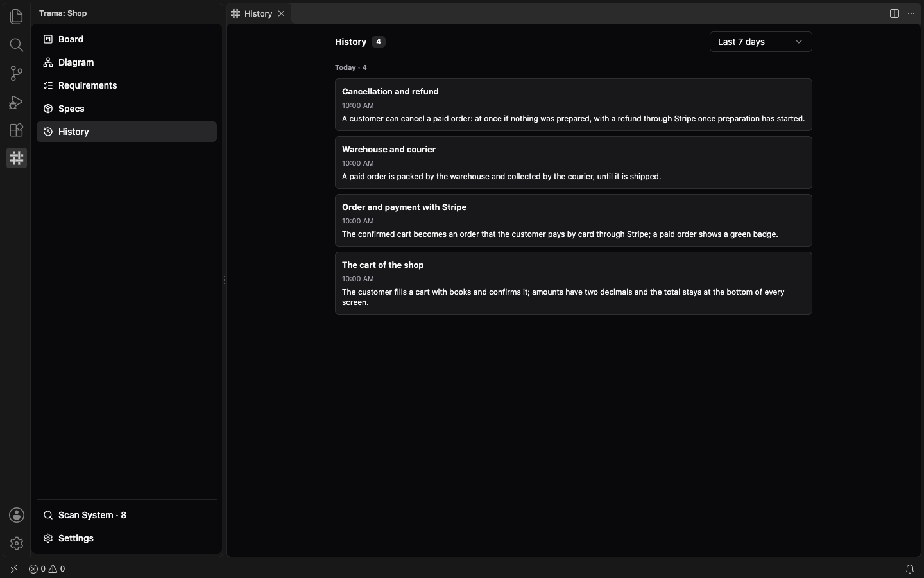Click the Today · 4 group label
Image resolution: width=924 pixels, height=578 pixels.
(x=351, y=67)
